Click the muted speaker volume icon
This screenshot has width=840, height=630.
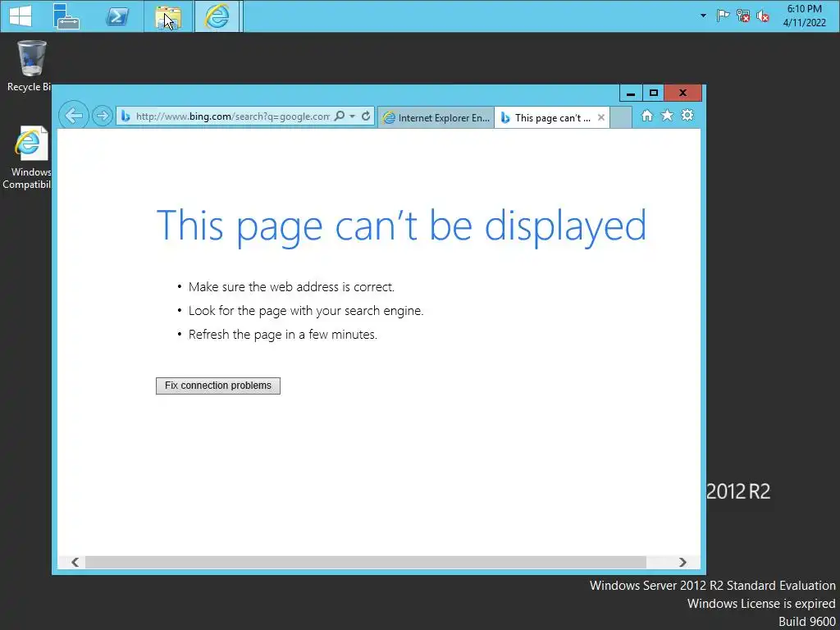[762, 16]
